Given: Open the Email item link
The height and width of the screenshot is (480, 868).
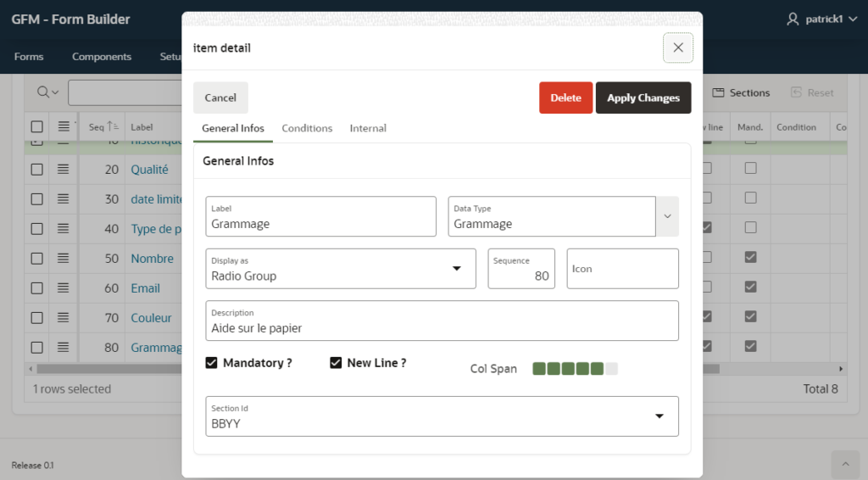Looking at the screenshot, I should point(146,288).
